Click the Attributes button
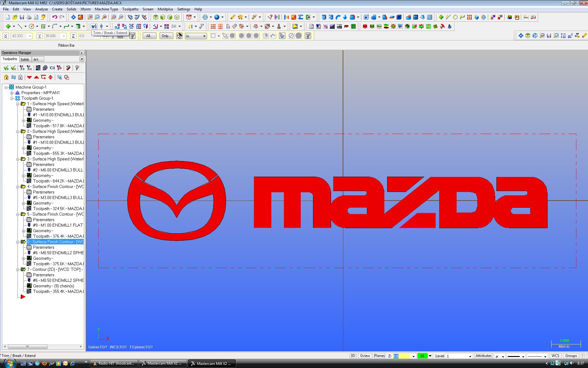This screenshot has width=588, height=368. pyautogui.click(x=484, y=356)
